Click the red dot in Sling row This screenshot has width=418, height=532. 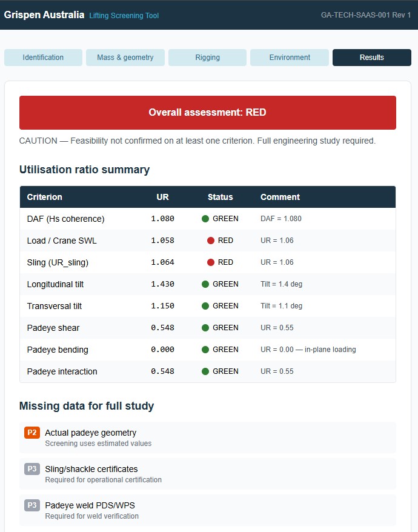(211, 262)
